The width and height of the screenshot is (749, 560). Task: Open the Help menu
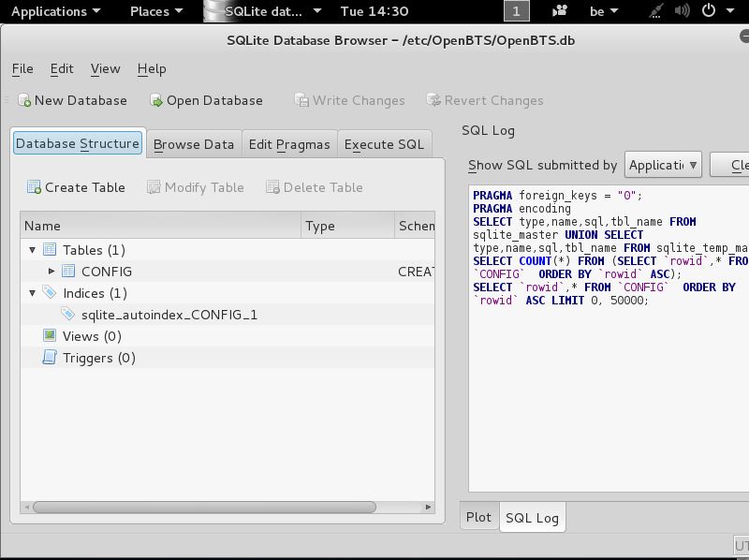[x=152, y=69]
